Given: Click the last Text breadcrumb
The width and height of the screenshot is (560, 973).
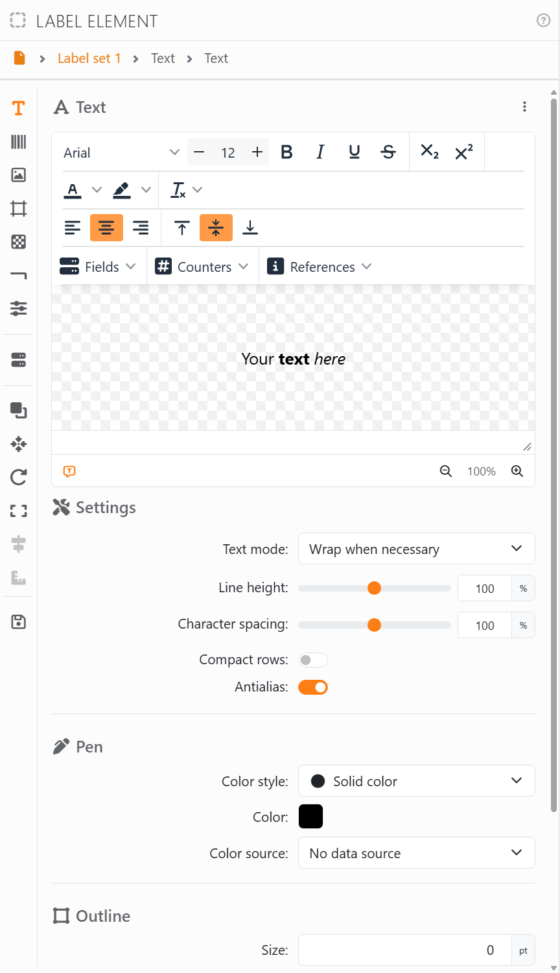Looking at the screenshot, I should tap(216, 58).
